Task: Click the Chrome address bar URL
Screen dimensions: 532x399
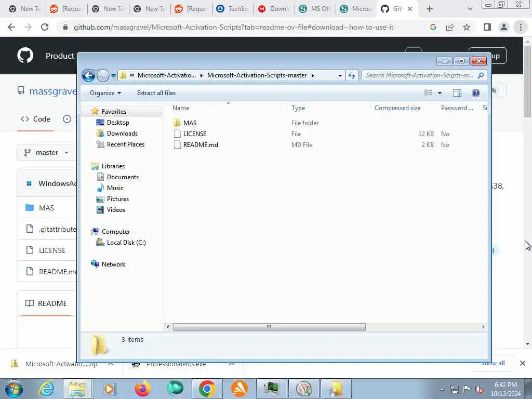Action: tap(233, 27)
